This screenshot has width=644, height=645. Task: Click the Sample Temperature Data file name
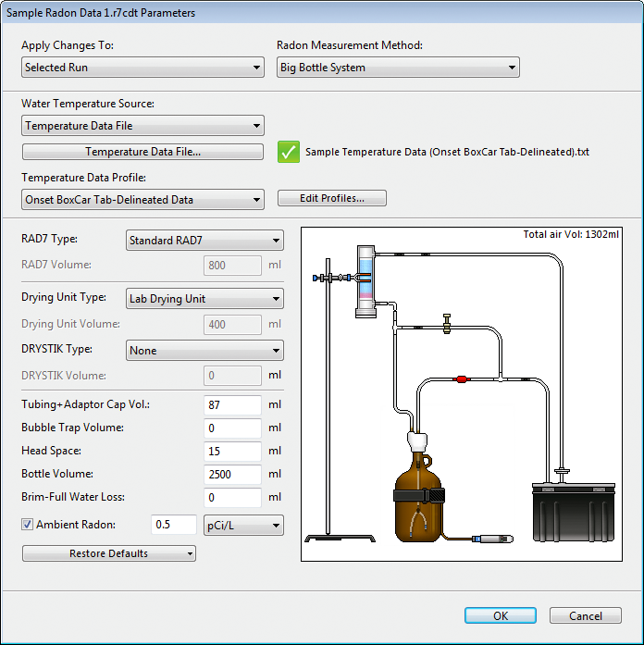tap(448, 152)
